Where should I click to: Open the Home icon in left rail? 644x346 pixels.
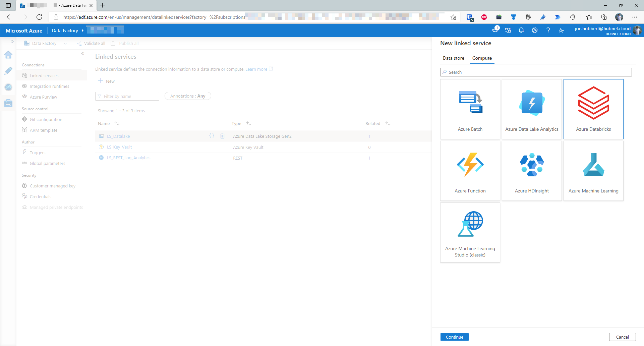click(8, 55)
